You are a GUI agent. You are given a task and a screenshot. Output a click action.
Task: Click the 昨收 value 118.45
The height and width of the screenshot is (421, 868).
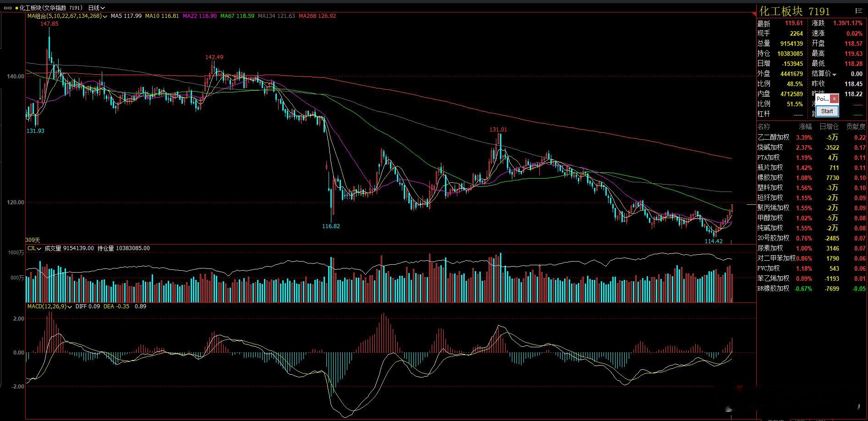point(853,84)
